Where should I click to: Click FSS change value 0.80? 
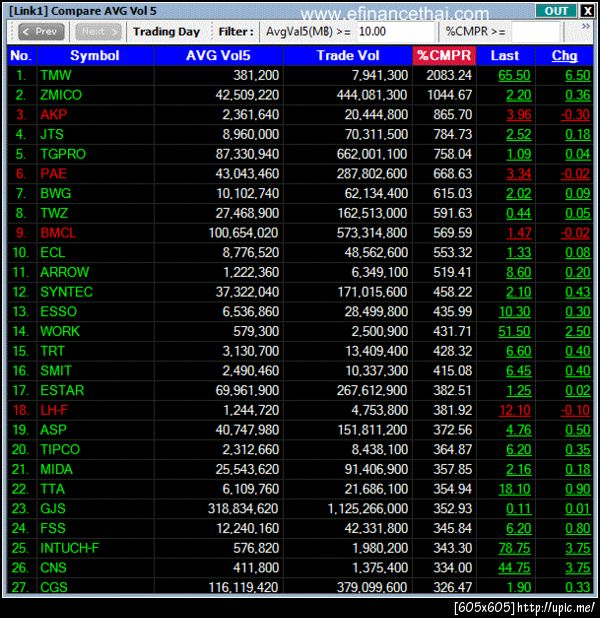click(x=578, y=529)
